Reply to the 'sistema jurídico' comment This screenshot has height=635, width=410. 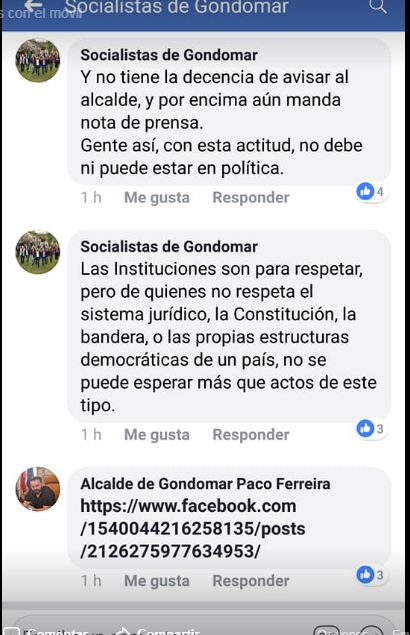(x=251, y=435)
